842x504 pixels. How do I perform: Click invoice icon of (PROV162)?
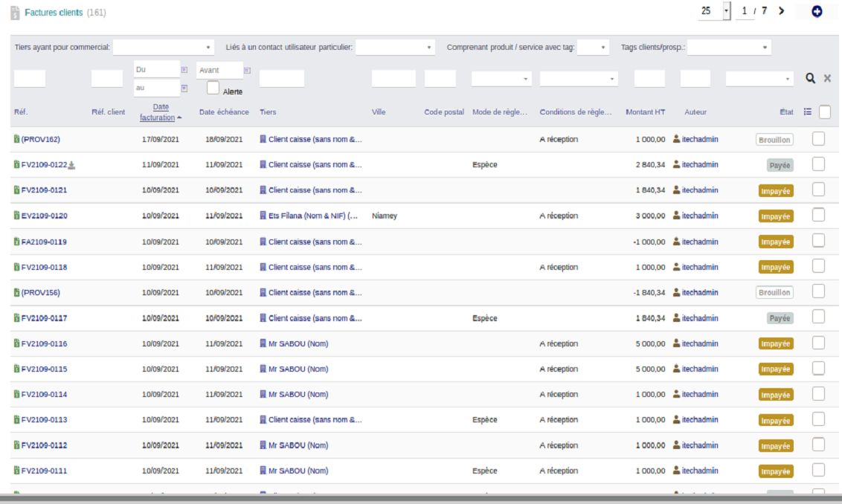(x=16, y=139)
